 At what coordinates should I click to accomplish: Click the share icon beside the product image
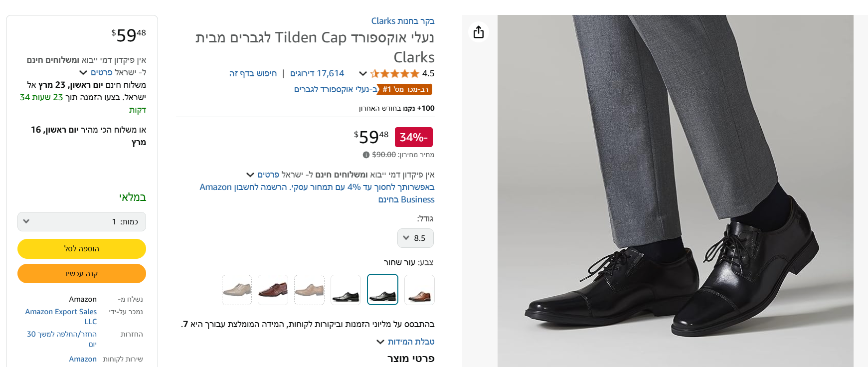(479, 32)
